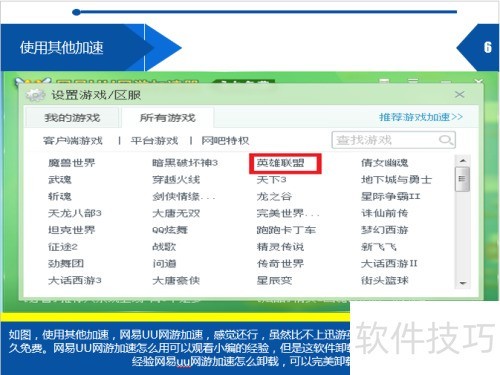Choose 天龙八部3 from the list
Viewport: 500px width, 375px height.
point(75,213)
